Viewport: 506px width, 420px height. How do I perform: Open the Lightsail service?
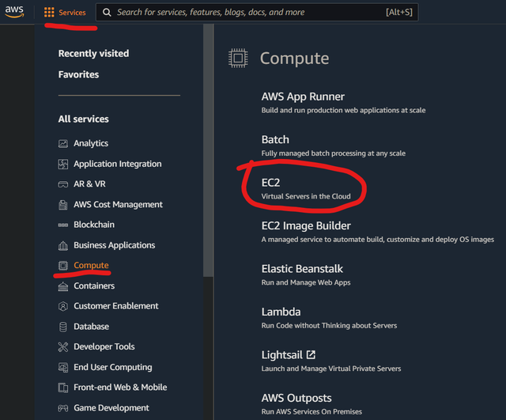click(282, 355)
